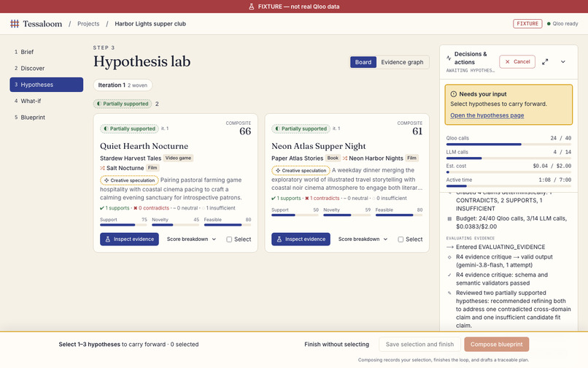Click the Creative speculation badge on Quiet Hearth Nocturne
Screen dimensions: 588x368
129,180
